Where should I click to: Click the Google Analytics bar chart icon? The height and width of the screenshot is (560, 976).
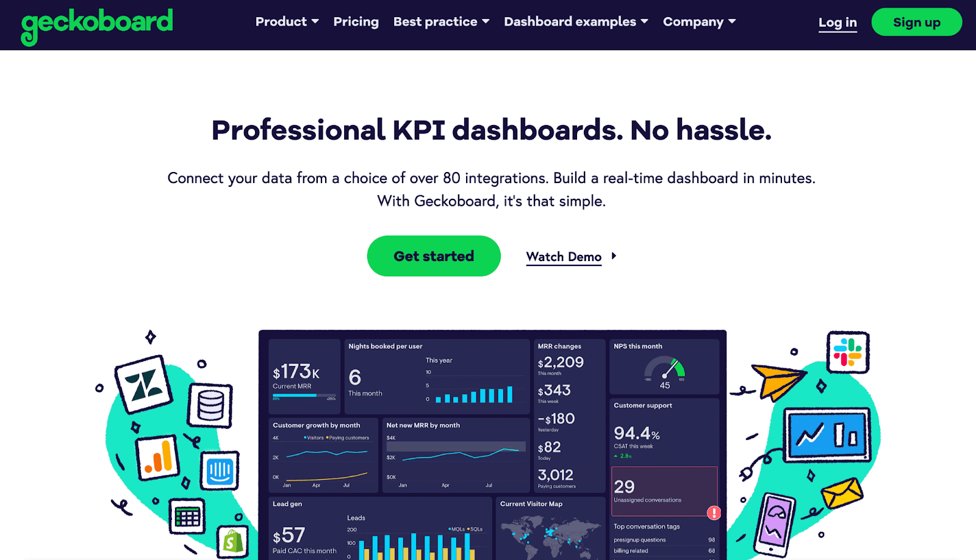click(x=157, y=458)
